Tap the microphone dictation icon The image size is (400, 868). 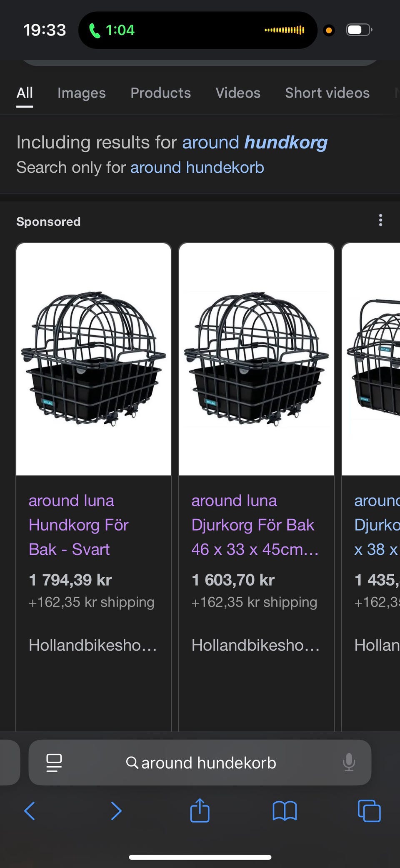click(x=349, y=762)
